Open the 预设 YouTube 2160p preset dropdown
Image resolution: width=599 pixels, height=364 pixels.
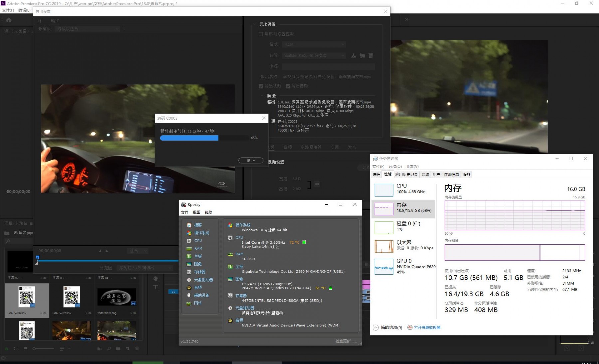[314, 56]
